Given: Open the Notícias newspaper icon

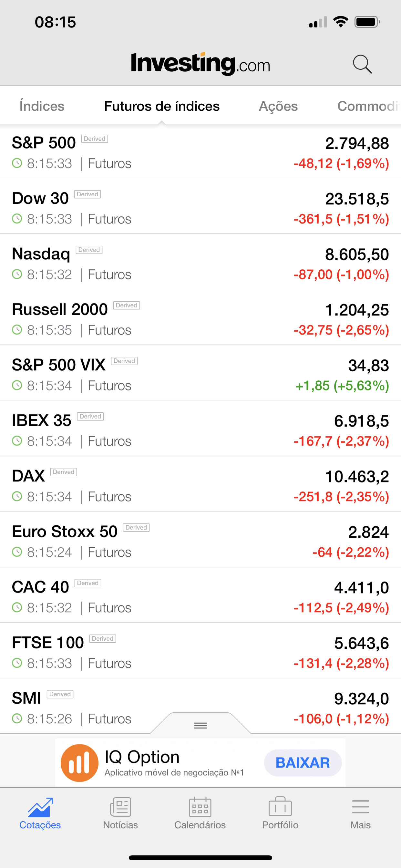Looking at the screenshot, I should click(x=120, y=807).
